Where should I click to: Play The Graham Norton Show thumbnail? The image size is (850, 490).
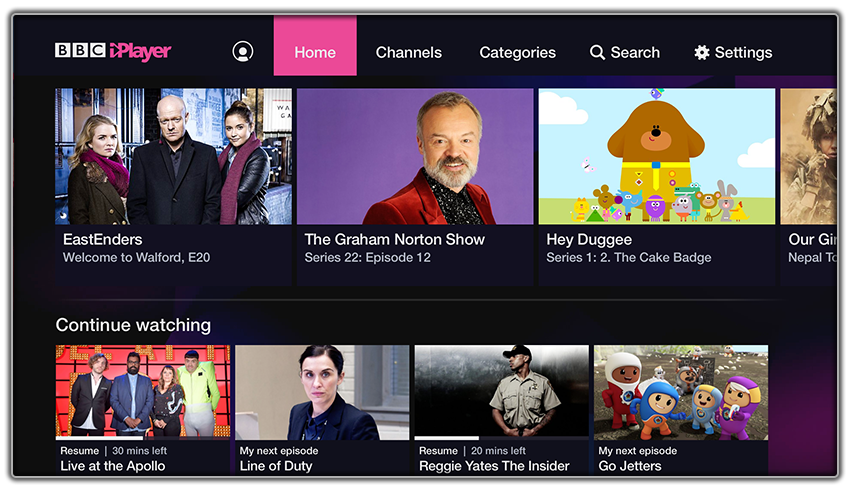(415, 157)
